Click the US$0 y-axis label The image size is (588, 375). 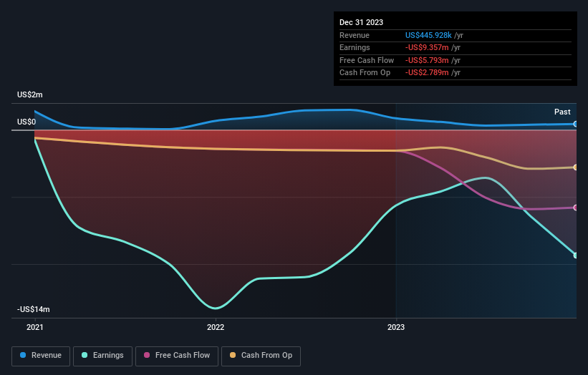26,122
